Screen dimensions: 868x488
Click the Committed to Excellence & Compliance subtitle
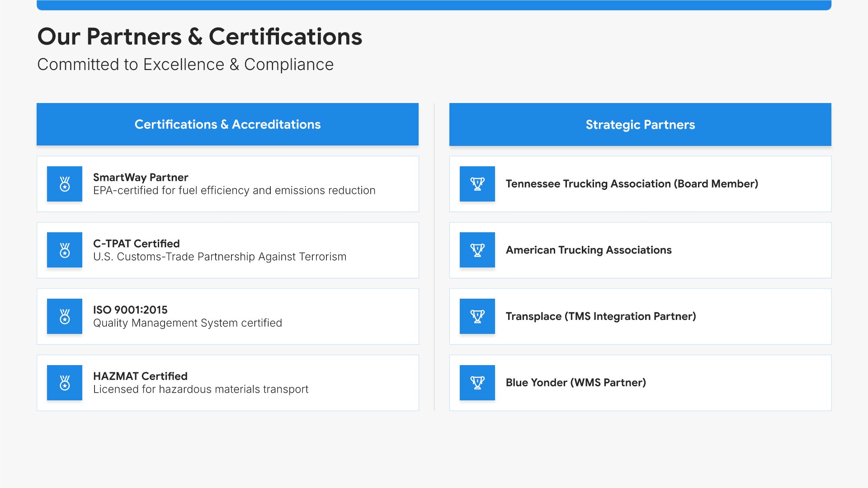coord(185,64)
